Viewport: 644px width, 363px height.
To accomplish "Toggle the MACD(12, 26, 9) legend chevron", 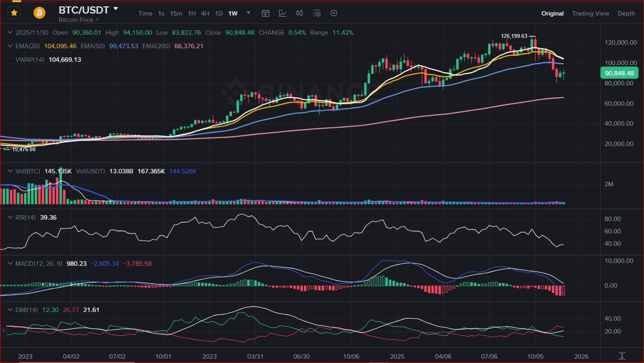I will pyautogui.click(x=10, y=264).
